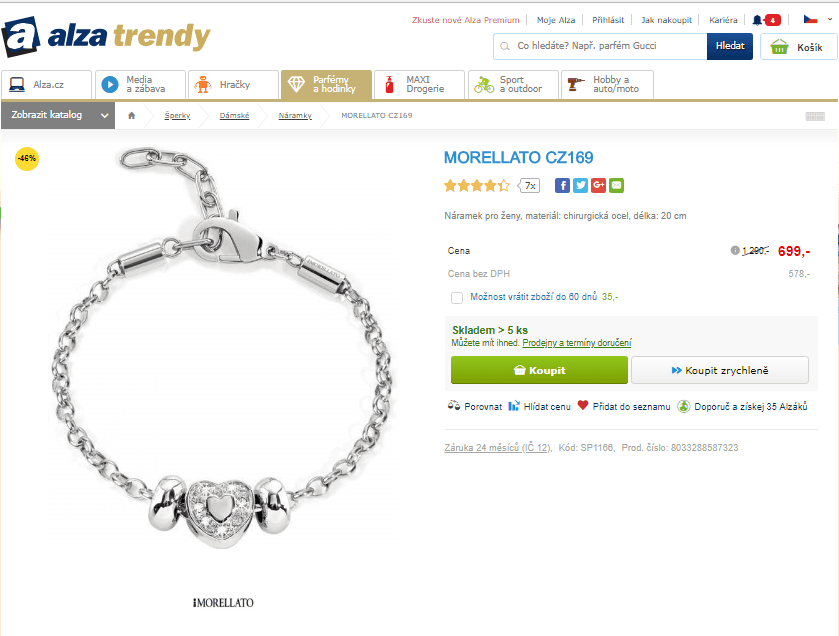Switch to Parfémy a hodinky tab
The image size is (839, 636).
[x=326, y=85]
